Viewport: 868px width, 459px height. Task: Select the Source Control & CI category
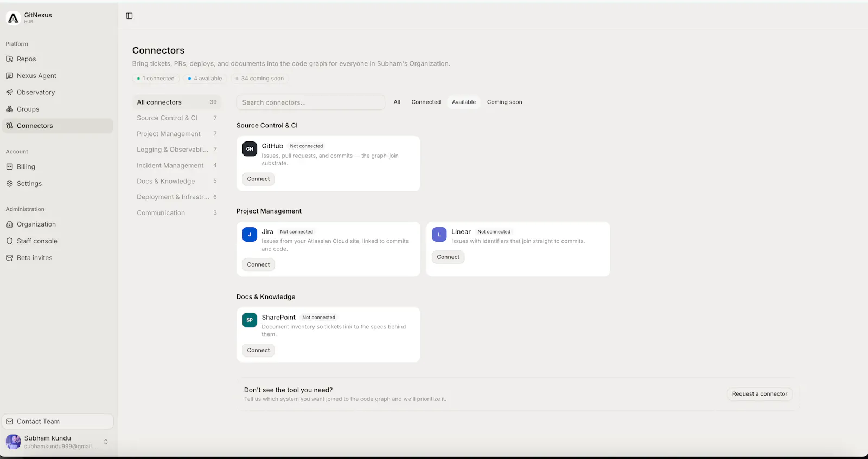[177, 118]
